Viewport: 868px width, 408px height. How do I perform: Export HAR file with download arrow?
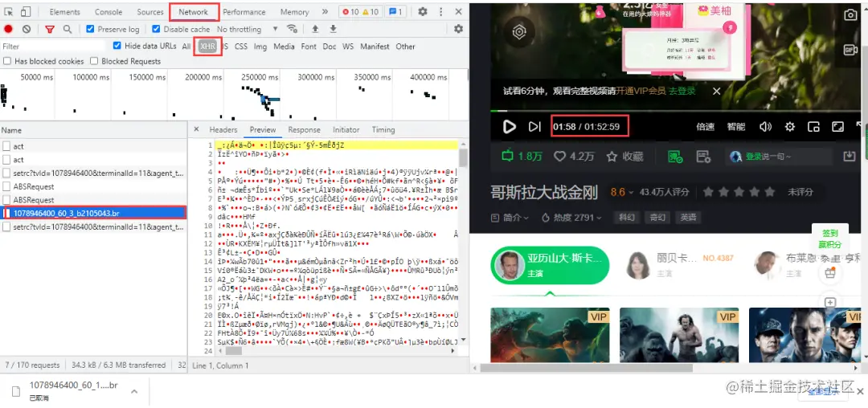click(333, 29)
